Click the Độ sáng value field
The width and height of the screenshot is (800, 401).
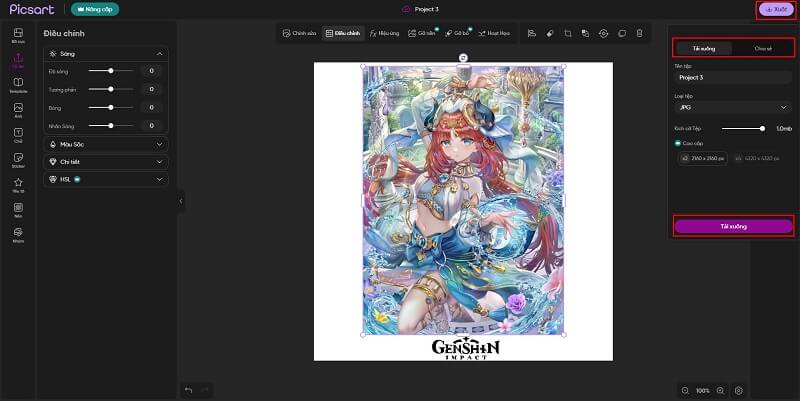152,71
